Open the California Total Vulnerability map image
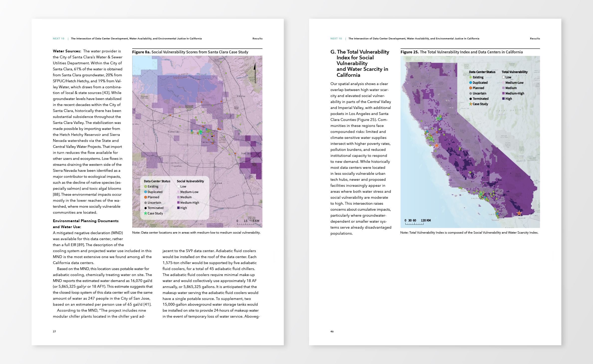Screen dimensions: 593x364 [x=470, y=142]
